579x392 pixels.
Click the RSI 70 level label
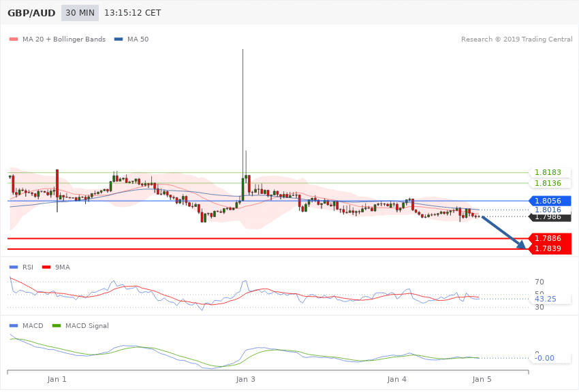coord(539,282)
